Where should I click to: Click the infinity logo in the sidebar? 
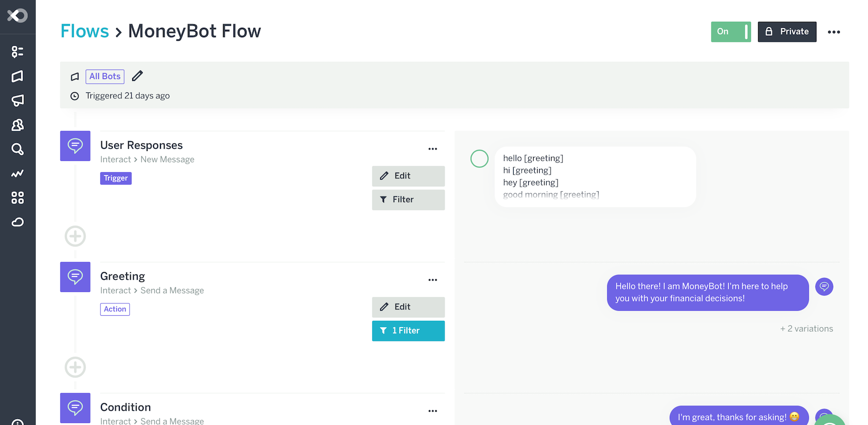17,16
